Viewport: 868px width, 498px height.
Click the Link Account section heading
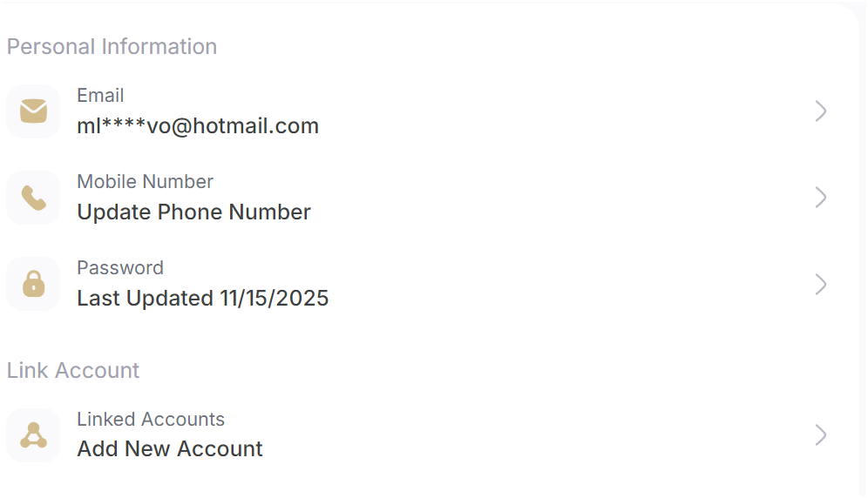click(x=73, y=370)
